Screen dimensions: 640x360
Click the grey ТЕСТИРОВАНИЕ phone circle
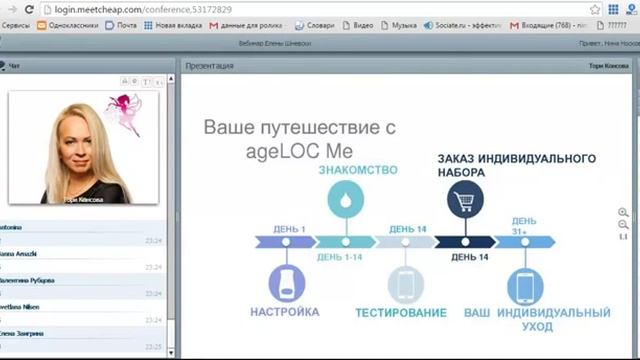point(405,284)
